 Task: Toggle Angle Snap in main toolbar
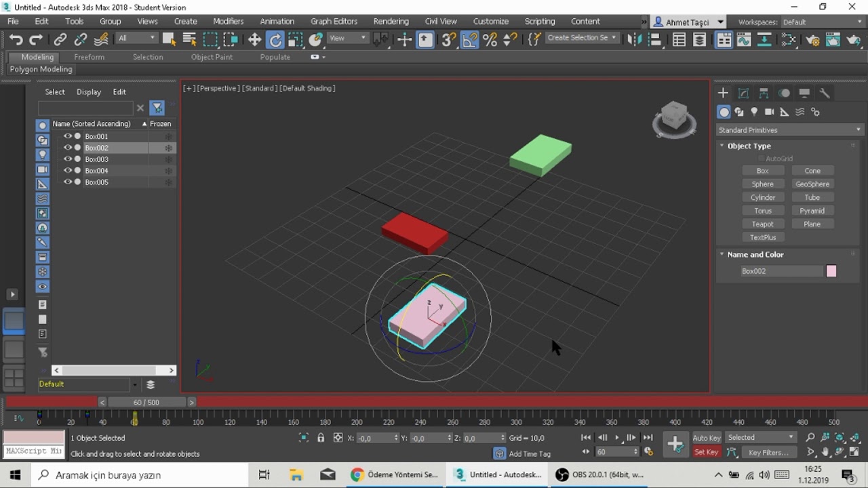[469, 40]
